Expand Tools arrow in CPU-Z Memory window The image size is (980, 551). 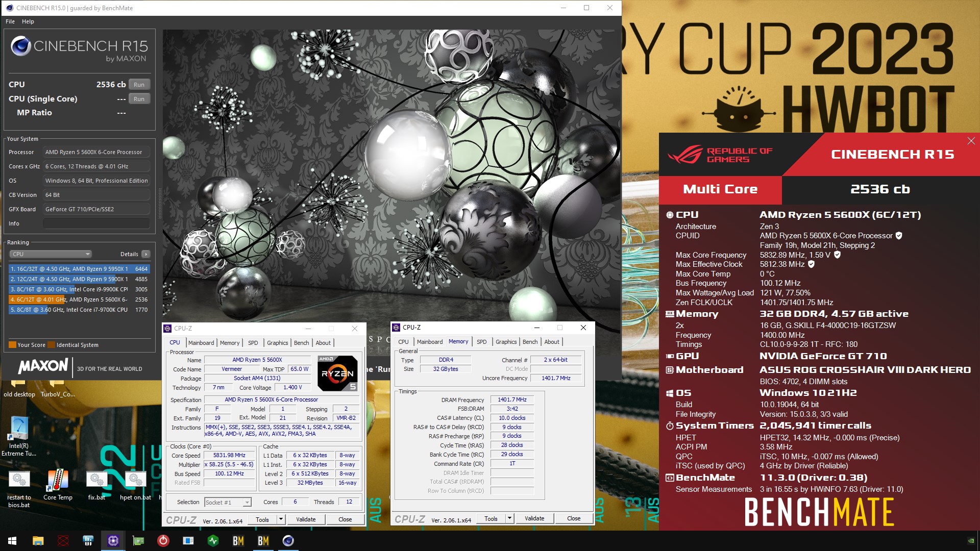[x=509, y=519]
